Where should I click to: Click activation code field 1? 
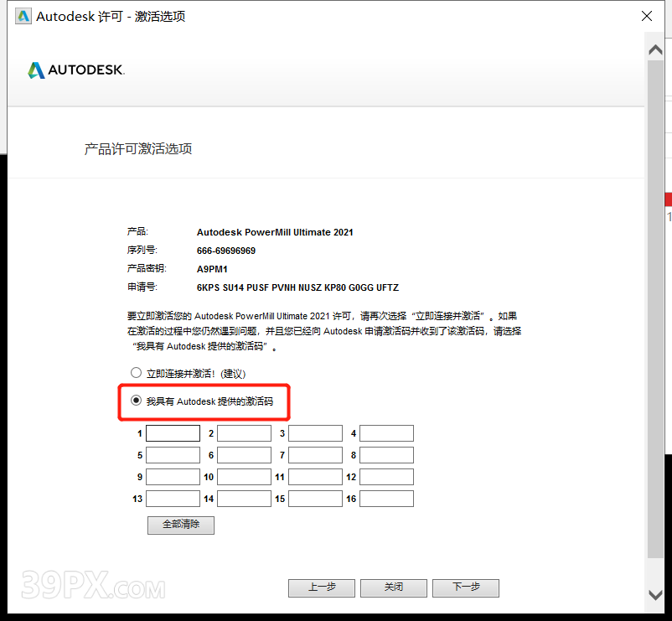tap(173, 433)
